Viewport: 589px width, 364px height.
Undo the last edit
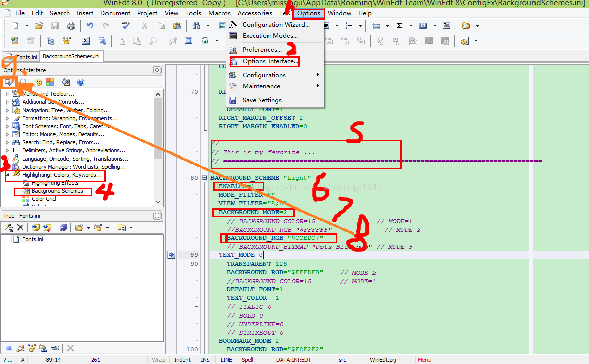(x=90, y=26)
